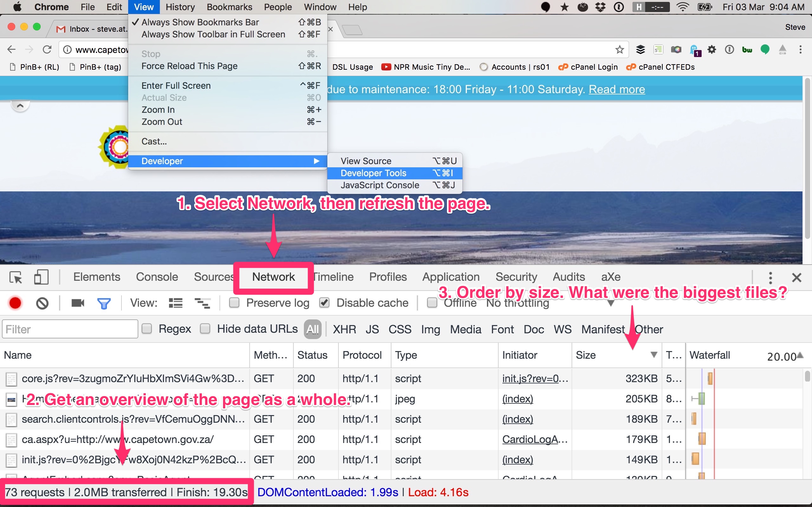This screenshot has width=812, height=507.
Task: Bookmark page with the star icon
Action: coord(619,50)
